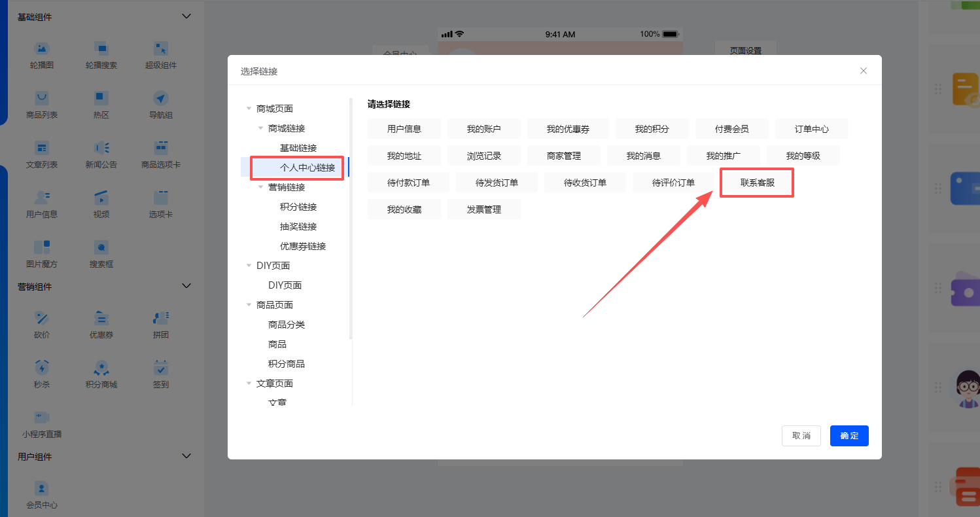Open 积分链接 in the link tree
The width and height of the screenshot is (980, 517).
click(298, 207)
